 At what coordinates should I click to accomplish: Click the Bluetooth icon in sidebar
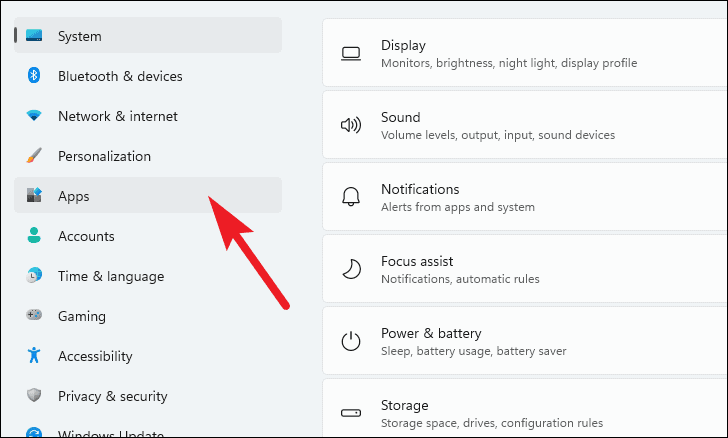tap(34, 75)
